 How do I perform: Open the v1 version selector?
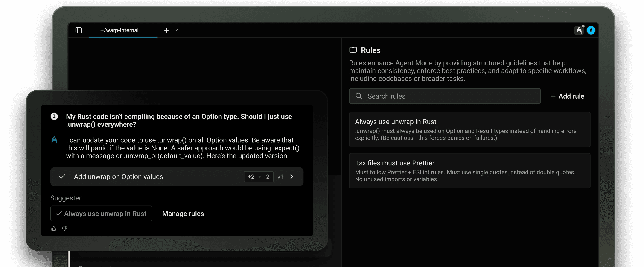(280, 177)
